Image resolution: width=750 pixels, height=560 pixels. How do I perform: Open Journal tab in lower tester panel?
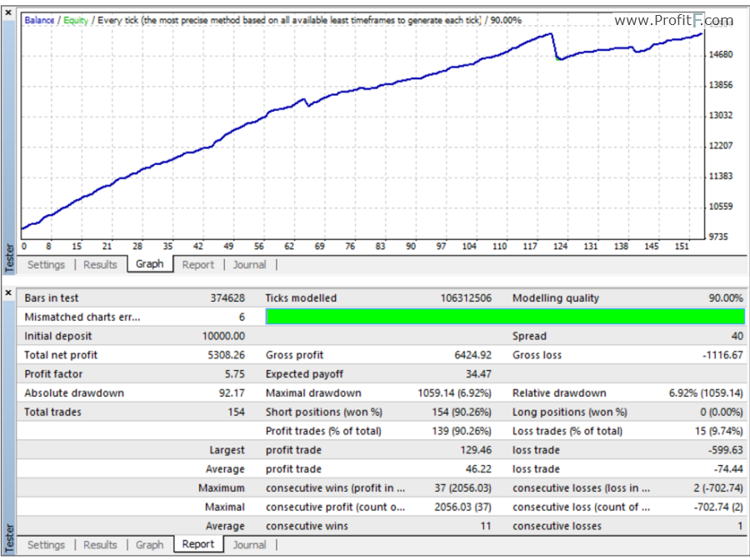249,545
